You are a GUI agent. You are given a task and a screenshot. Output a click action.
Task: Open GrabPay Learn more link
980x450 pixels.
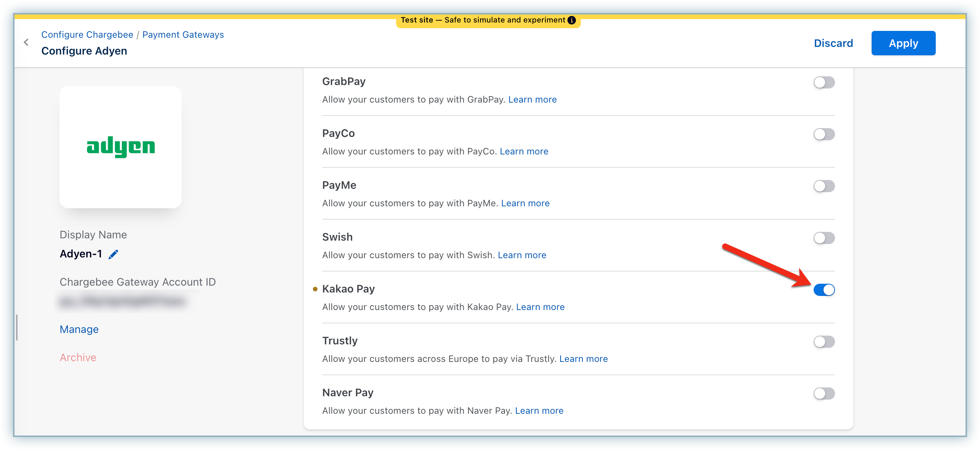[532, 100]
